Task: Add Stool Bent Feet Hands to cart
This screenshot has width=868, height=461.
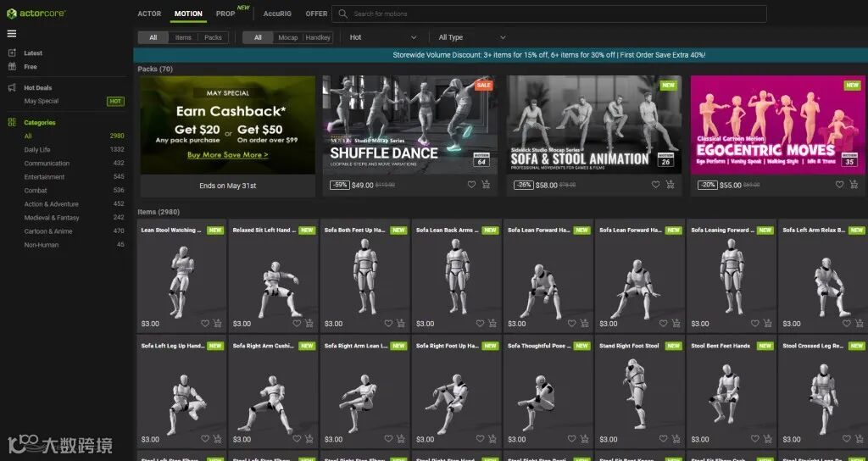Action: 768,439
